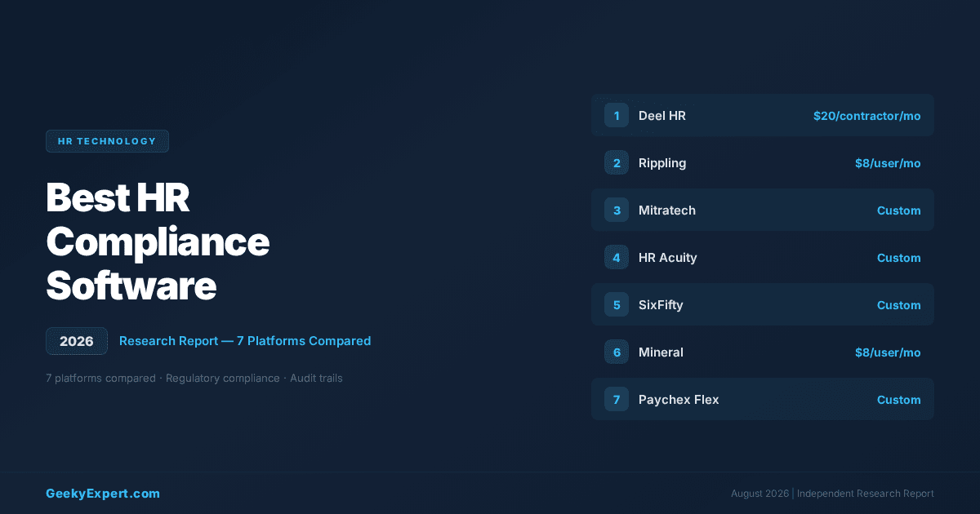The width and height of the screenshot is (980, 514).
Task: Click Mineral's $8/user/mo price
Action: coord(888,352)
